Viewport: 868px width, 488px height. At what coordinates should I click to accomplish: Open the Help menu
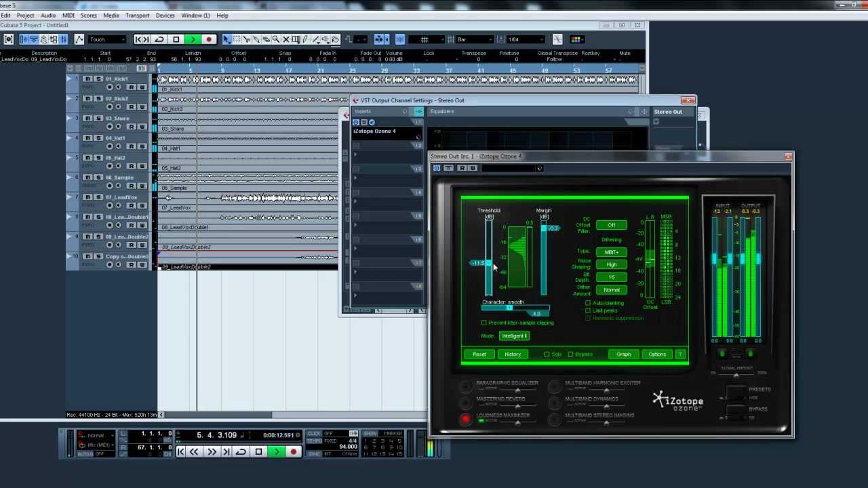point(222,15)
